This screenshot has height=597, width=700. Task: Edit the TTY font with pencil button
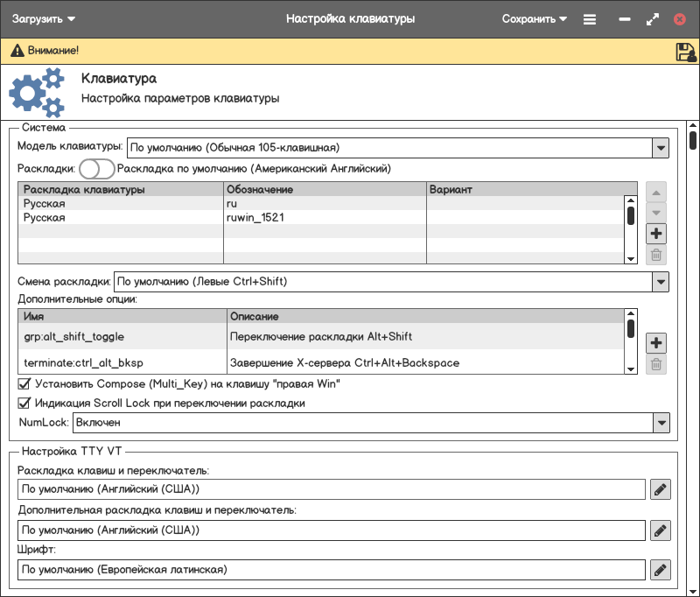tap(661, 570)
